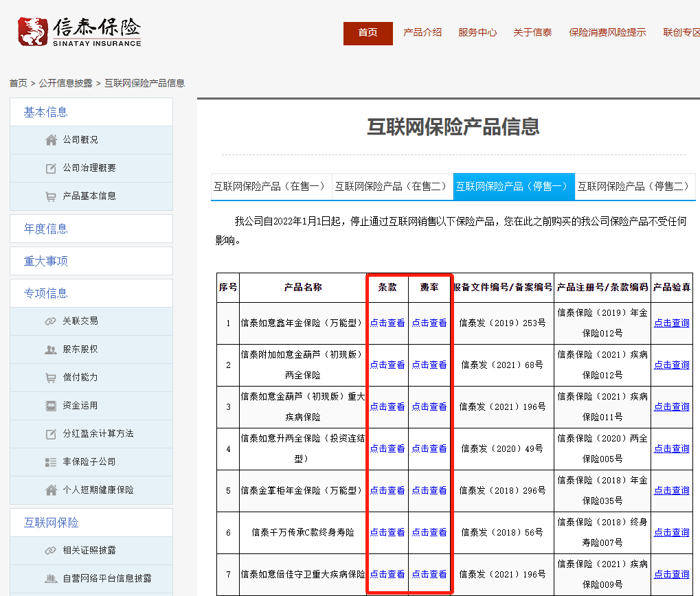This screenshot has width=700, height=596.
Task: Open the 偿付能力 sidebar item
Action: point(91,378)
